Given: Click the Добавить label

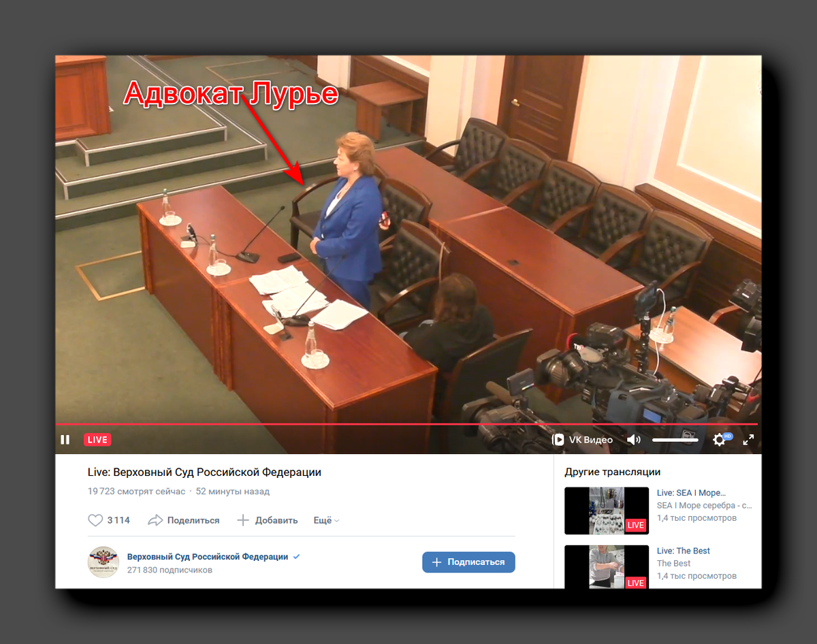Looking at the screenshot, I should 276,520.
